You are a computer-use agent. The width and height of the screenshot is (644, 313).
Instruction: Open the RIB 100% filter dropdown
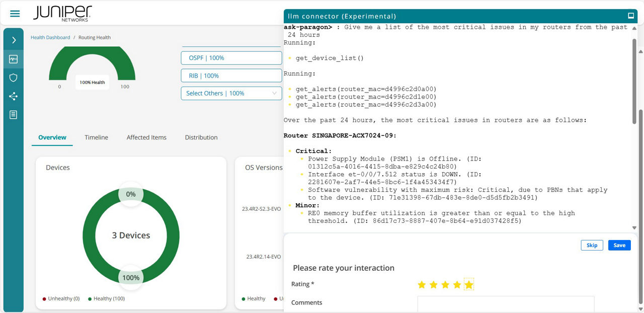pos(231,75)
